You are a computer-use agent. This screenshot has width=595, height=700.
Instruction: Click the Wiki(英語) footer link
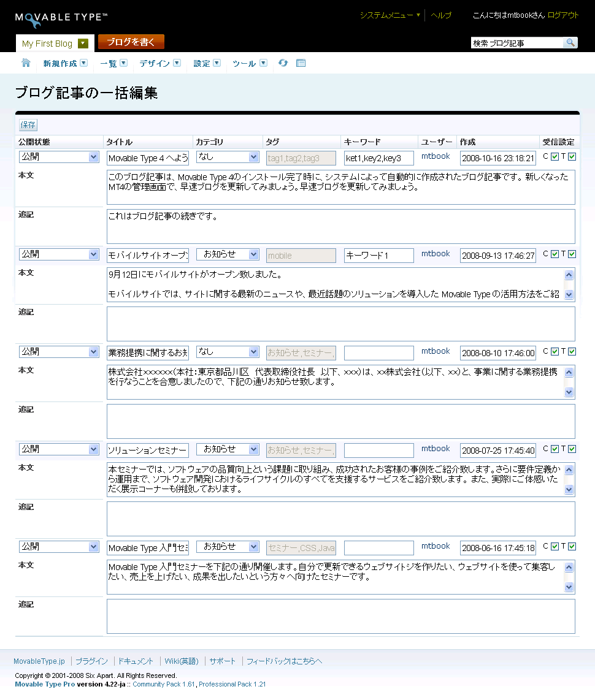click(x=182, y=661)
